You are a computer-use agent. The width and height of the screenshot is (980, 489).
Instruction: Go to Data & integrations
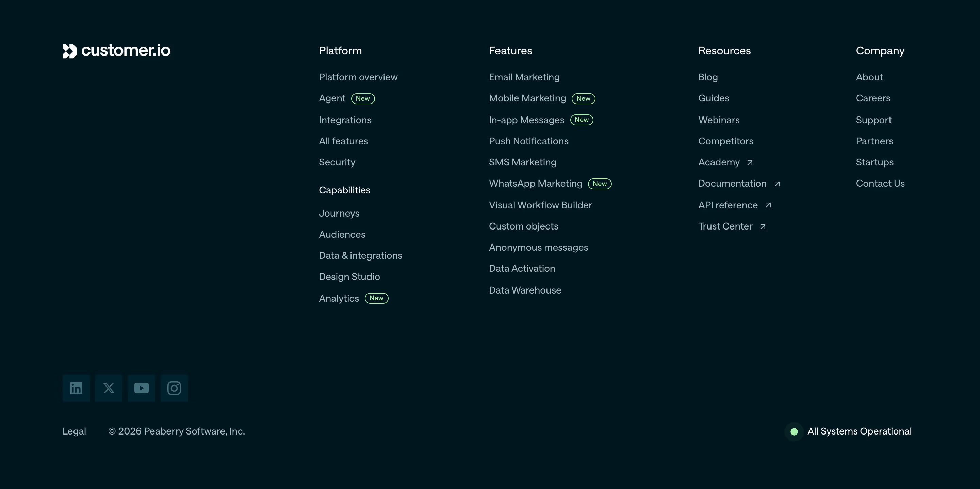coord(360,255)
